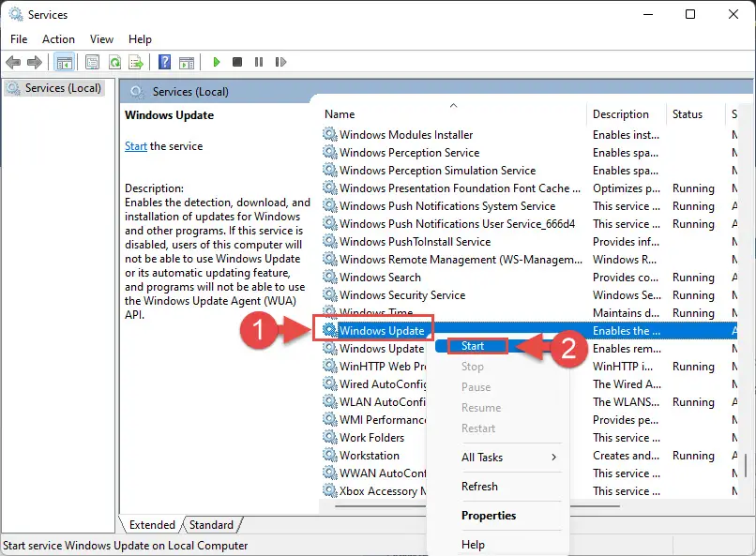Image resolution: width=756 pixels, height=556 pixels.
Task: Sort the list by the Name column header
Action: pos(340,114)
